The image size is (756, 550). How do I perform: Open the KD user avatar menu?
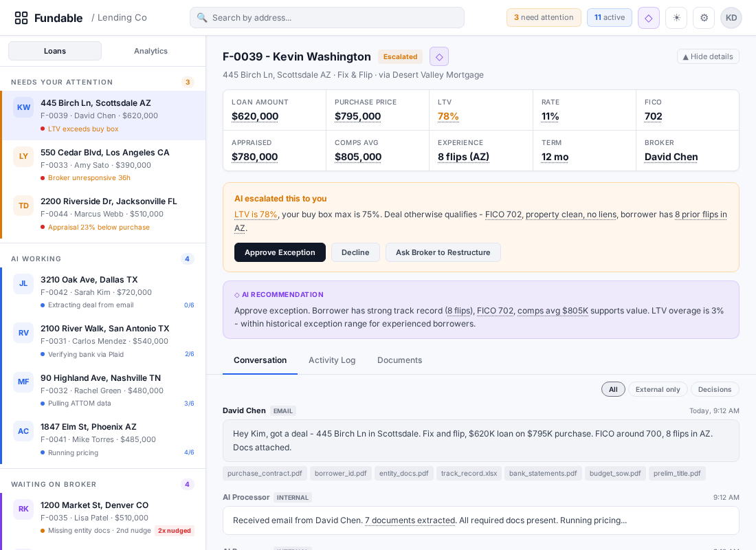[x=731, y=17]
